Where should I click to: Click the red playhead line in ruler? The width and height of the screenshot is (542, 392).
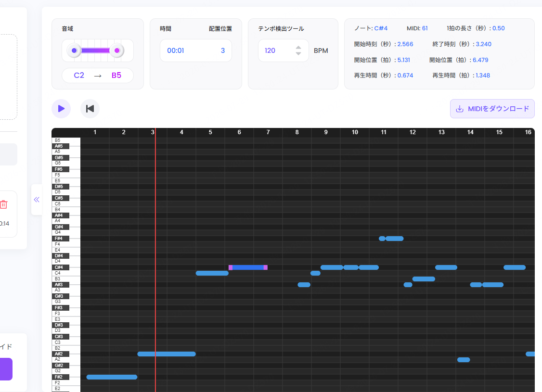click(155, 132)
